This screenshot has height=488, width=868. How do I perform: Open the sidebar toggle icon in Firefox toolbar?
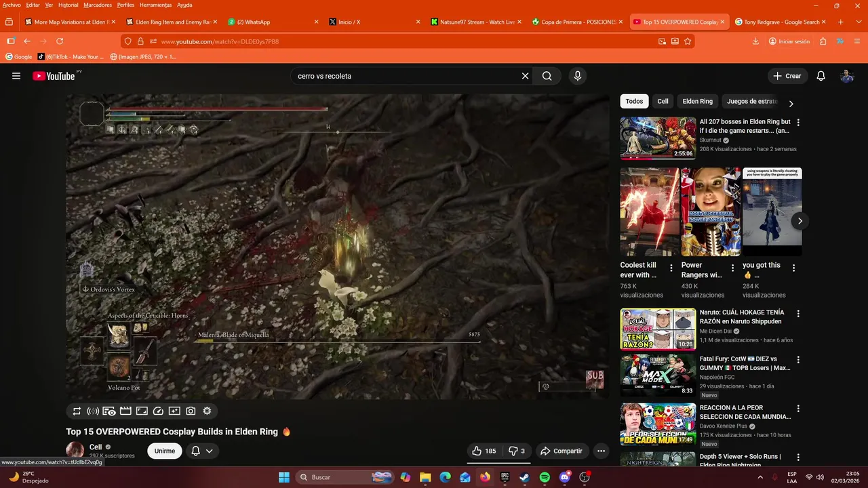[x=10, y=41]
